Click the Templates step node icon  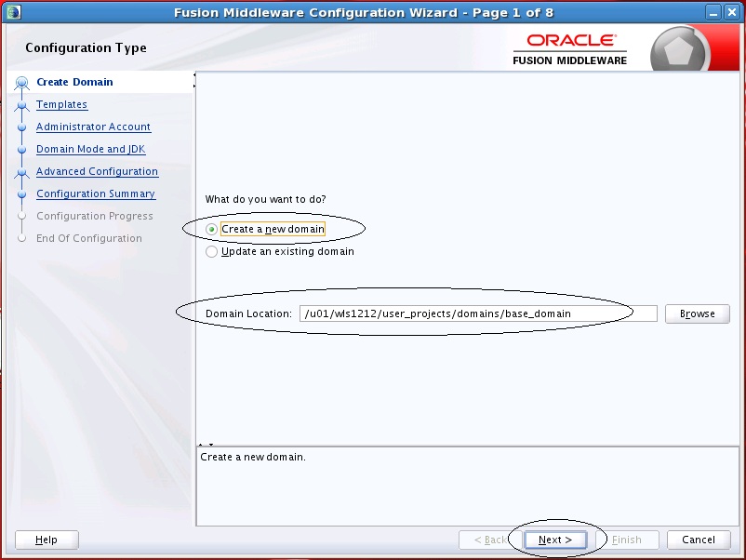point(21,105)
